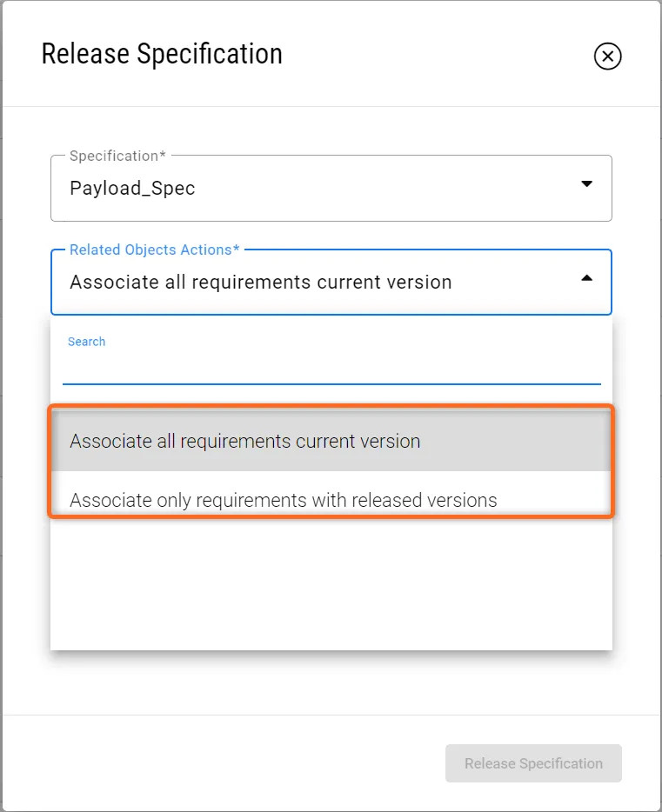Focus the Search input field
This screenshot has height=812, width=662.
(x=331, y=368)
